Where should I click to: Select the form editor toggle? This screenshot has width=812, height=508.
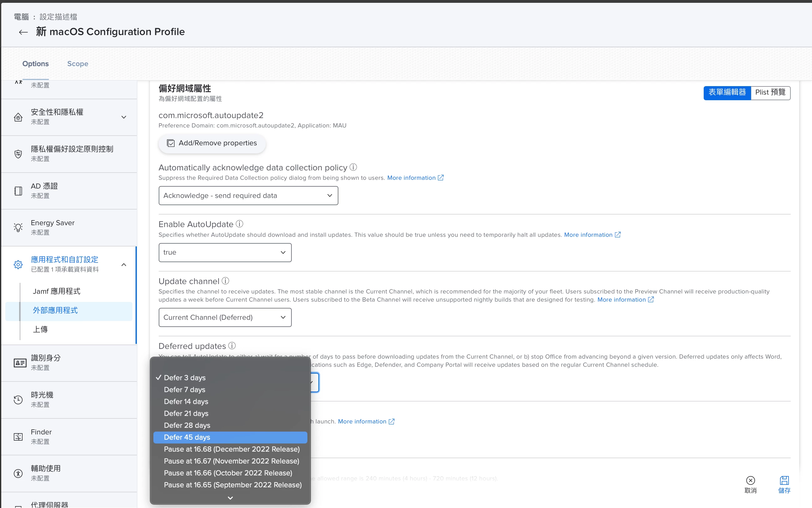727,92
